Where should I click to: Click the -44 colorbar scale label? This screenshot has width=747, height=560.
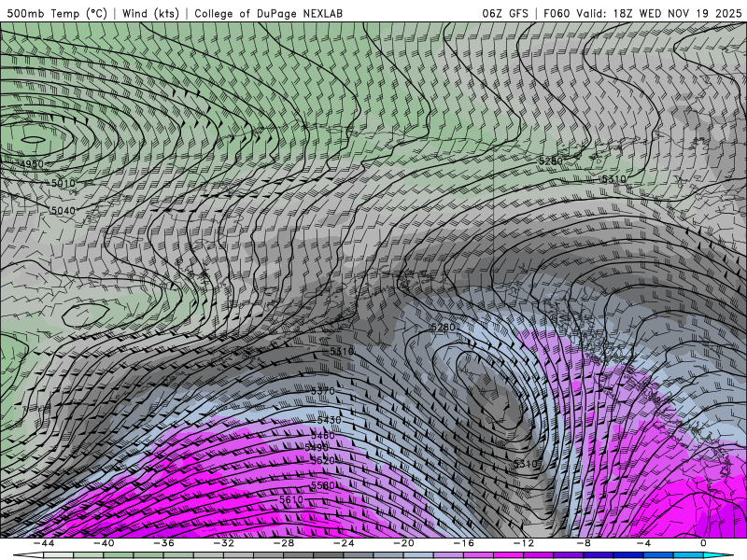[44, 543]
